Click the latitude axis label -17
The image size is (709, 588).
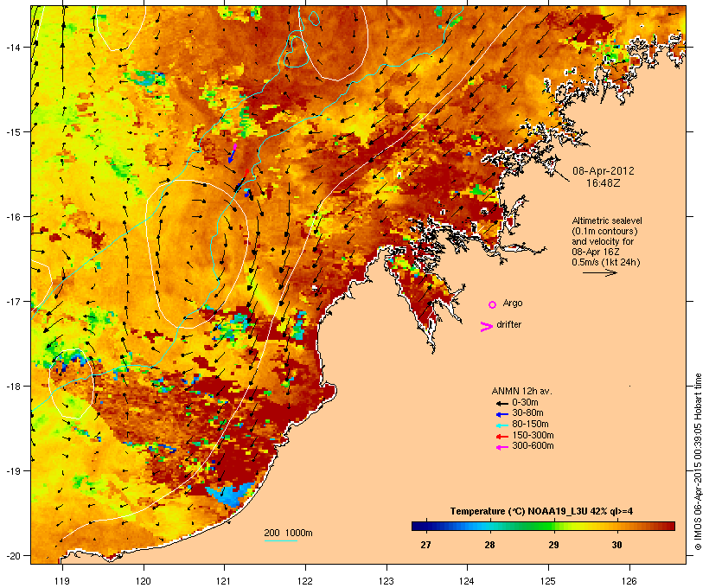coord(13,301)
